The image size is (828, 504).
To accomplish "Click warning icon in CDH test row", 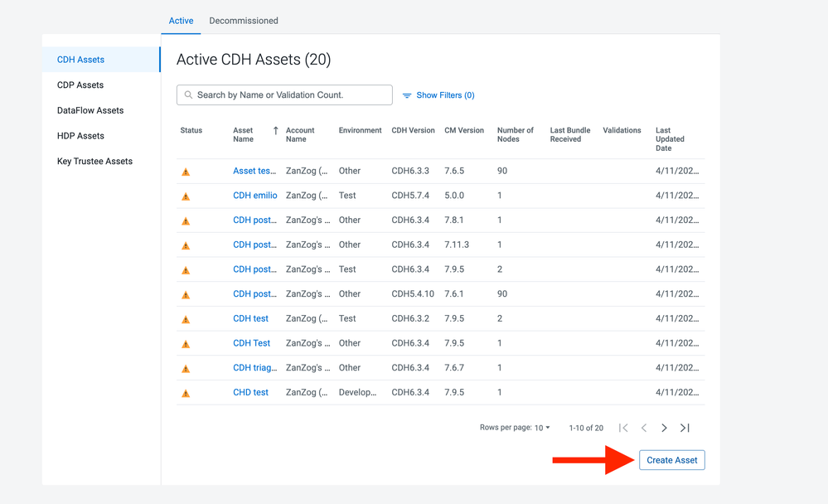I will coord(186,320).
